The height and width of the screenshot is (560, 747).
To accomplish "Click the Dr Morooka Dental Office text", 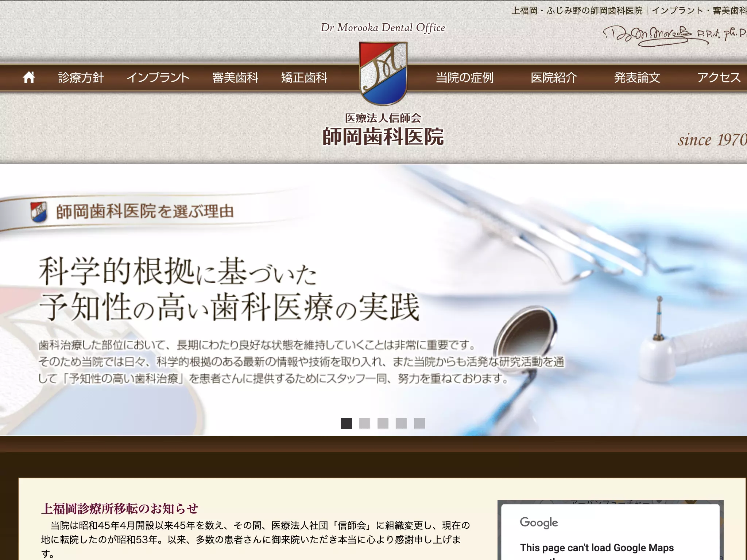I will coord(383,28).
